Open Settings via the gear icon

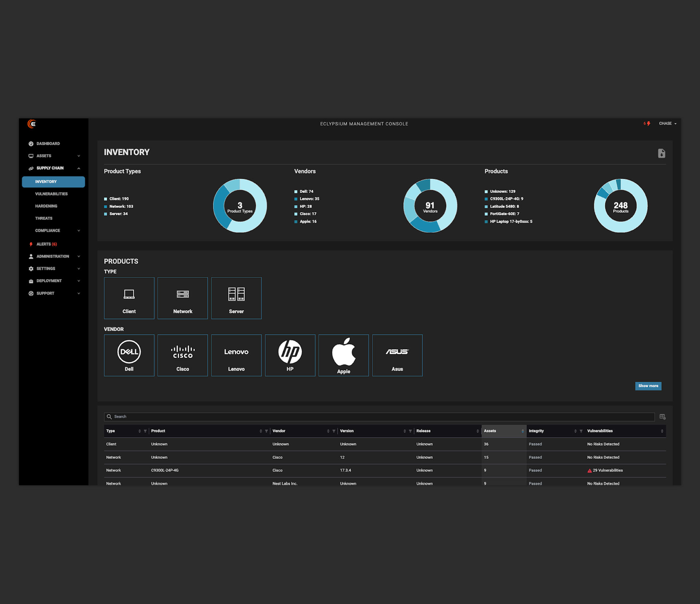click(31, 268)
